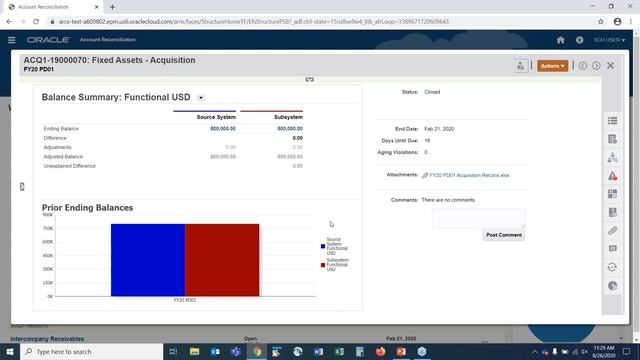Open the Warnings triangle icon in drawer
The height and width of the screenshot is (360, 640).
pyautogui.click(x=612, y=176)
